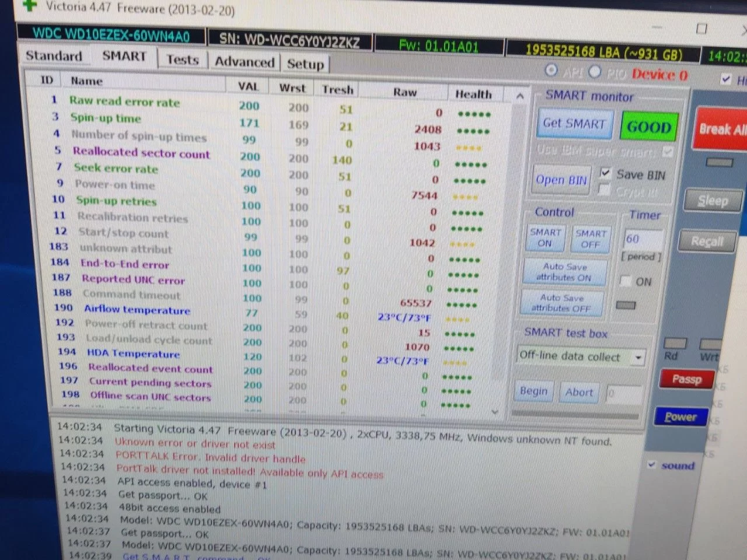Click the Sleep button

pyautogui.click(x=713, y=201)
